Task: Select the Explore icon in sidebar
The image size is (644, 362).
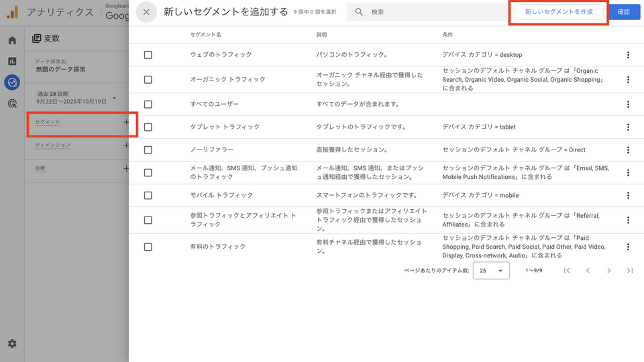Action: click(12, 82)
